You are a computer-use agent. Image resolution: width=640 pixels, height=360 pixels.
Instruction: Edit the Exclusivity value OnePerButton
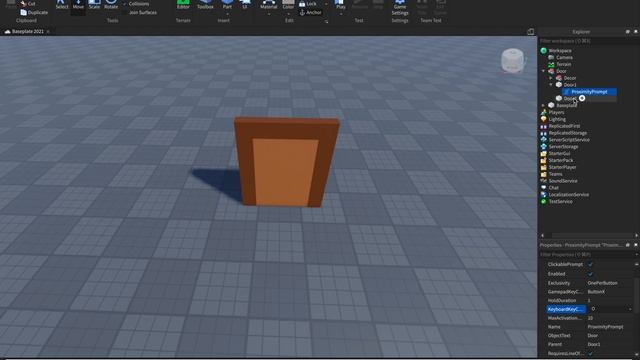coord(602,283)
